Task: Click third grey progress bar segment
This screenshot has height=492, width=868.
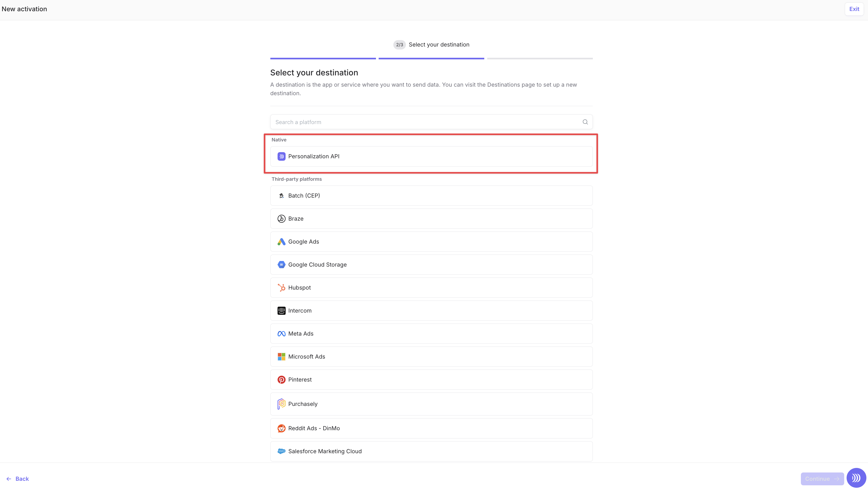Action: tap(540, 59)
